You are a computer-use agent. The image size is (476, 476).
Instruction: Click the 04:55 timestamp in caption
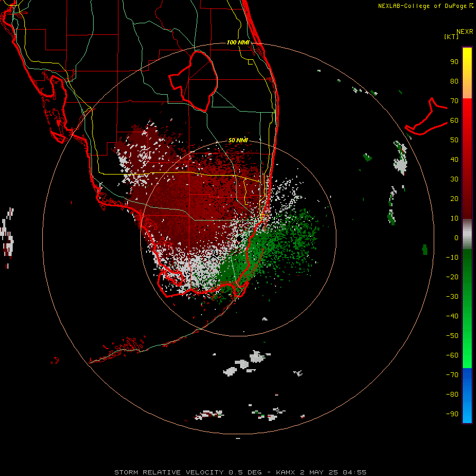coord(354,472)
